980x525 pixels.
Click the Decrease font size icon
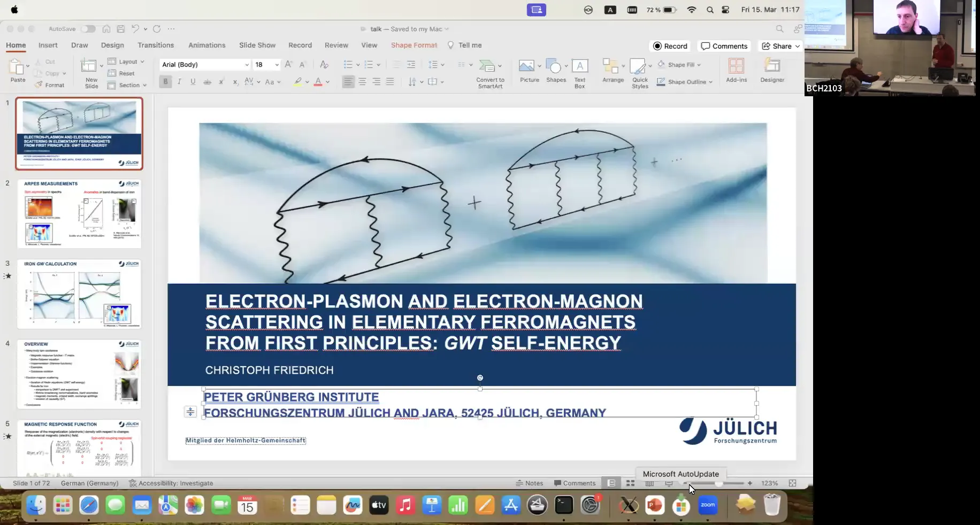tap(302, 65)
